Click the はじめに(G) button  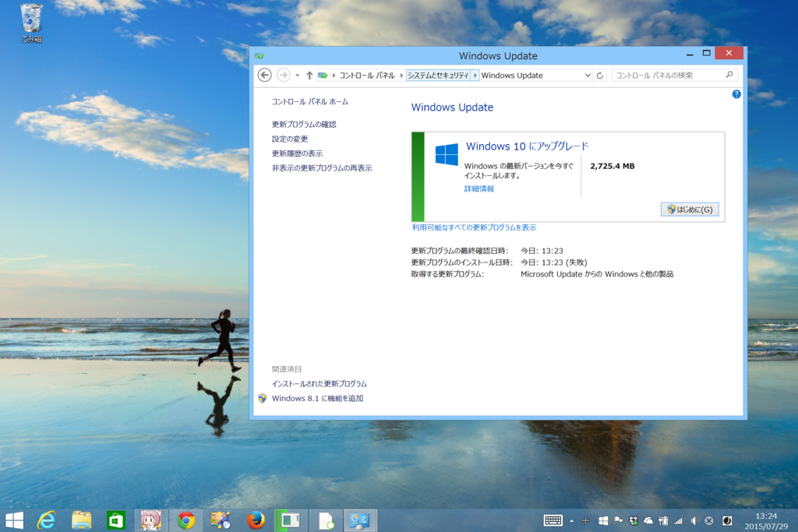690,210
